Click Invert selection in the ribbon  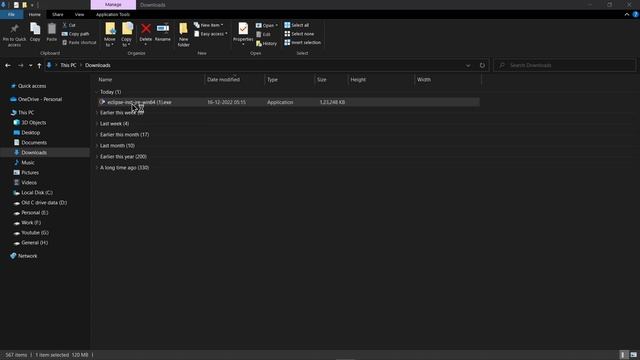302,42
